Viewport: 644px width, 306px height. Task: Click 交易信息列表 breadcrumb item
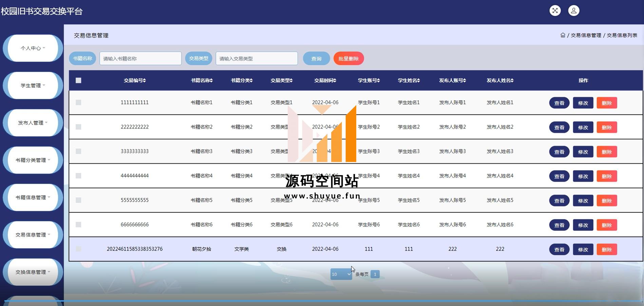tap(622, 35)
